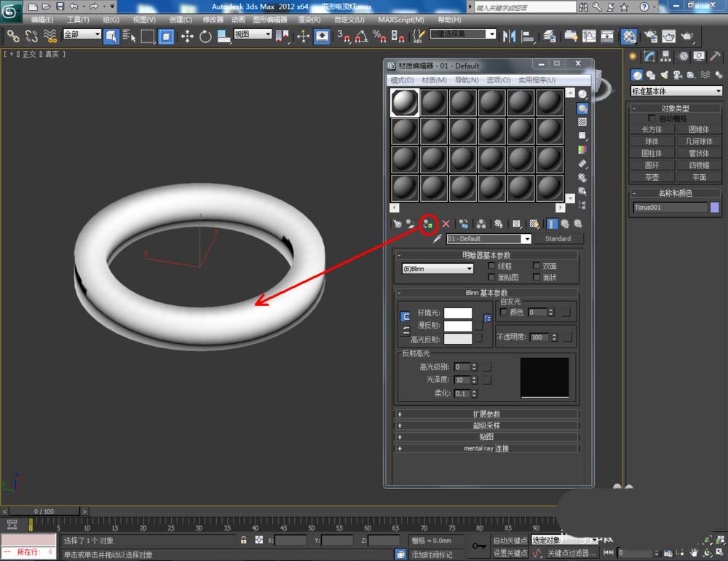The width and height of the screenshot is (728, 561).
Task: Expand the 超级采样 rollout
Action: coord(486,425)
